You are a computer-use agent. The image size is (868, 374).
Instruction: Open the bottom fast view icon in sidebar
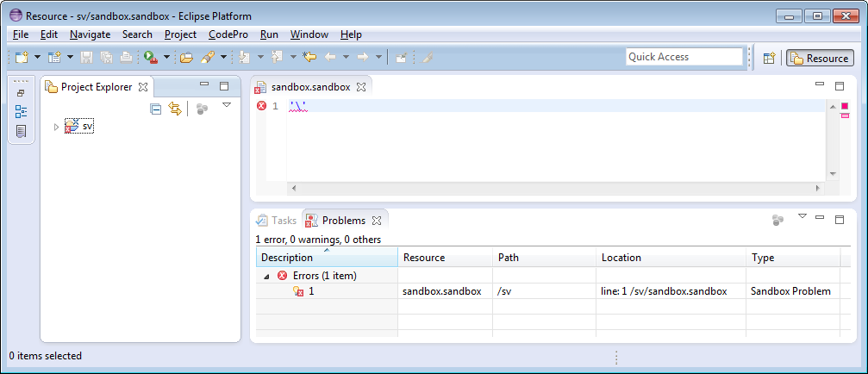(x=21, y=131)
